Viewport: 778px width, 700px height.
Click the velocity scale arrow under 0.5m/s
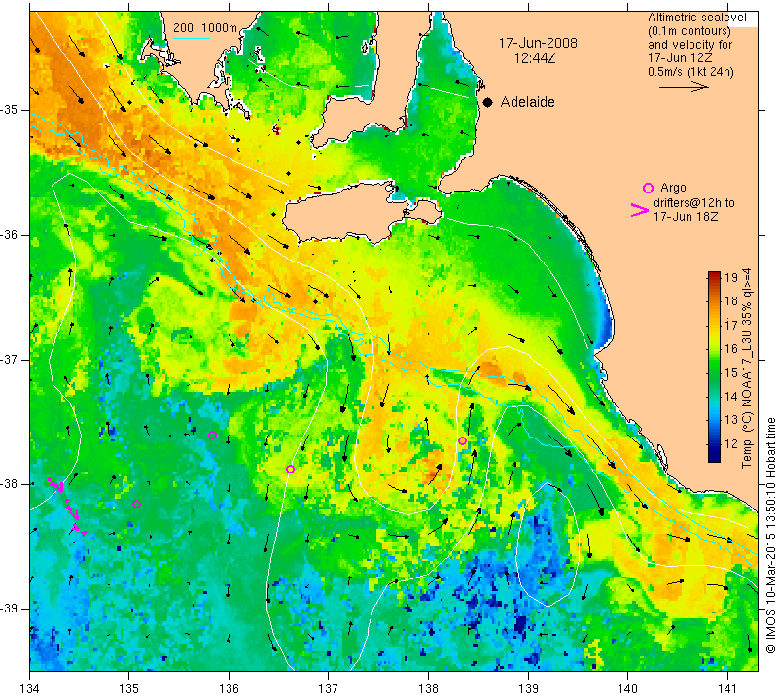[684, 87]
